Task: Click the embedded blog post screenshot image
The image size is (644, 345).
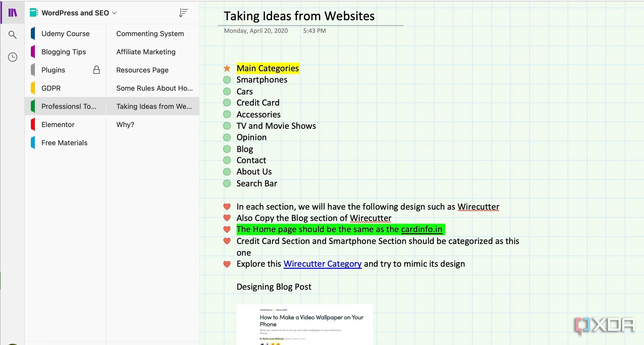Action: (x=305, y=325)
